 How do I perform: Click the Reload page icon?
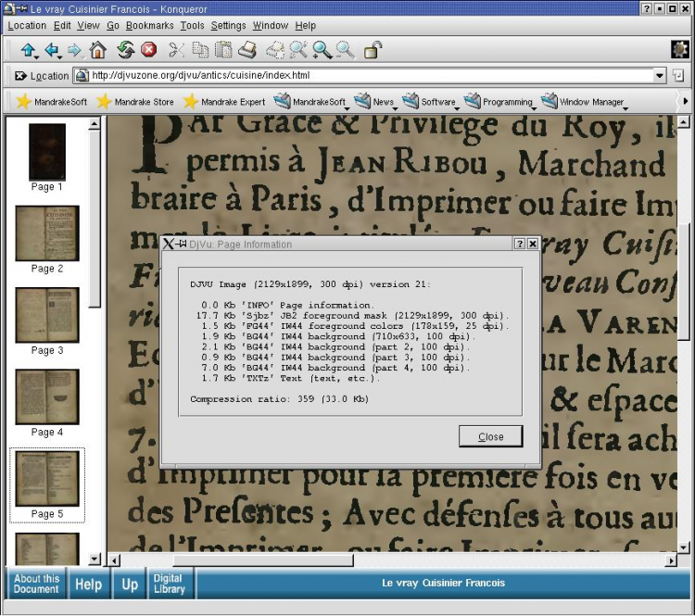pyautogui.click(x=125, y=50)
